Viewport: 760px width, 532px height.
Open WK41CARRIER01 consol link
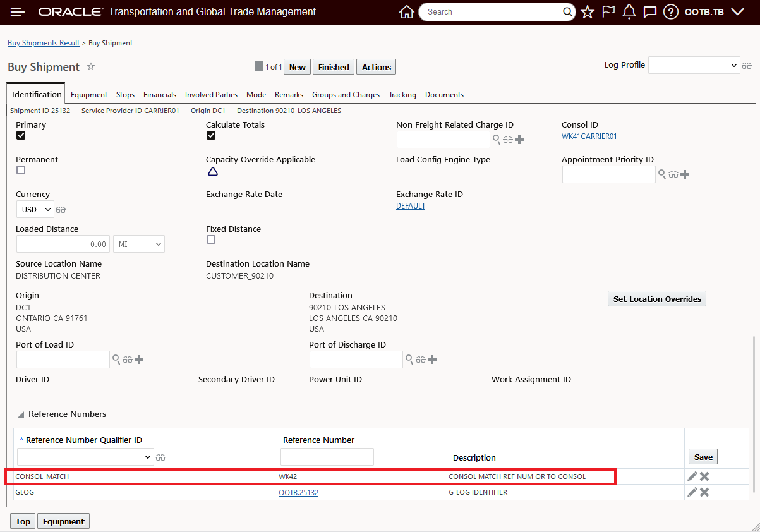tap(589, 136)
